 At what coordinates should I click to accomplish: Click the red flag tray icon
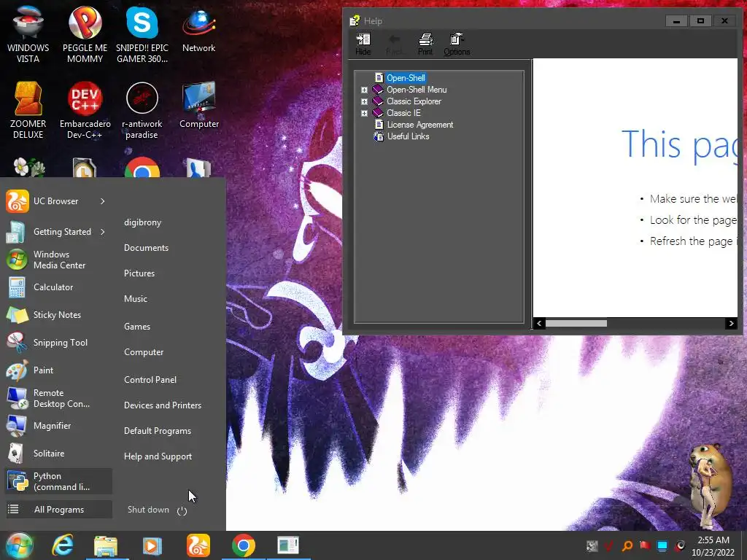(x=645, y=545)
